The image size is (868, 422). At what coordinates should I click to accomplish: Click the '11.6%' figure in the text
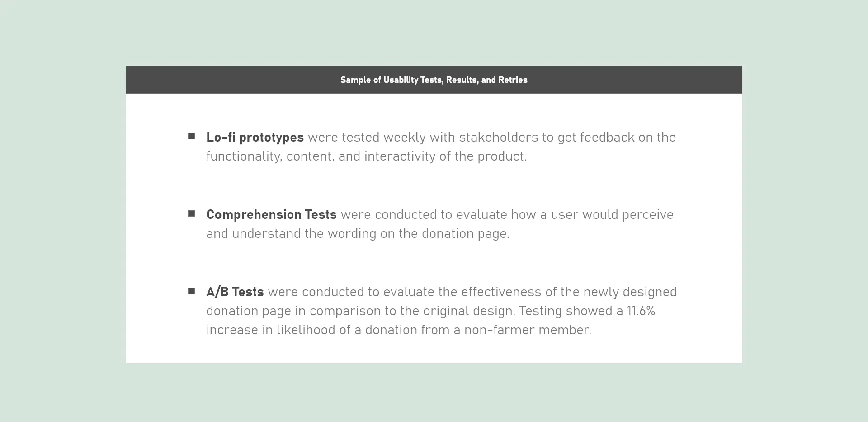(x=641, y=311)
